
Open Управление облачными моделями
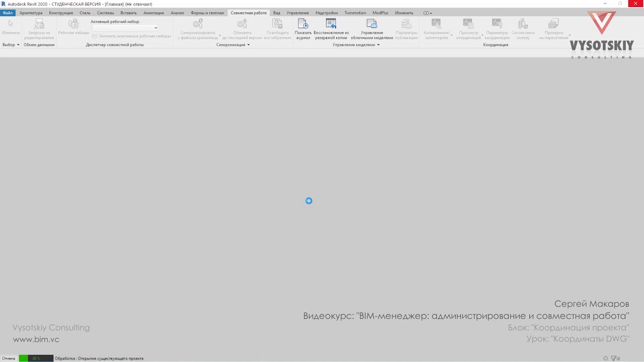pyautogui.click(x=372, y=29)
